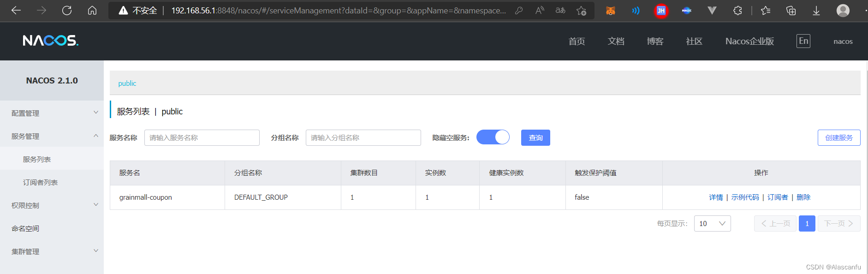Click the blue sound-wave extension icon
The image size is (868, 274).
(x=636, y=10)
